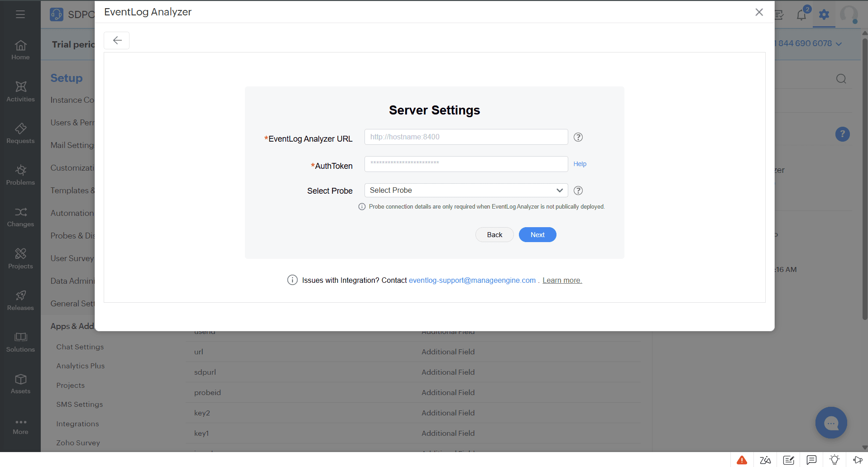Open Projects module in sidebar
Screen dimensions: 868x467
click(x=20, y=259)
